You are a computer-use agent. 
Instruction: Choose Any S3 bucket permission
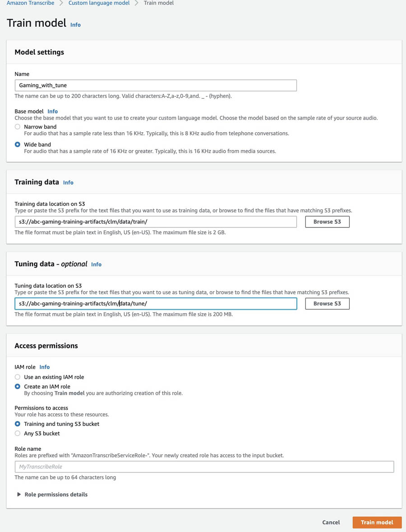tap(18, 433)
